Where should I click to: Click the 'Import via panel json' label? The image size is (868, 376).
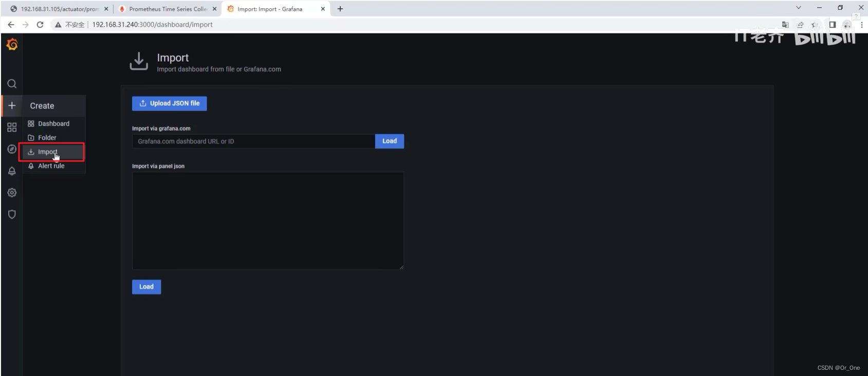click(158, 166)
